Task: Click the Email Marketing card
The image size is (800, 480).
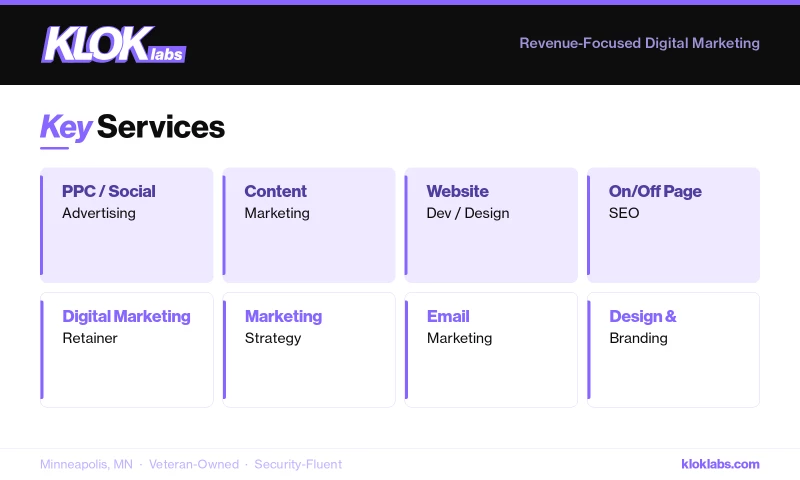Action: [x=491, y=350]
